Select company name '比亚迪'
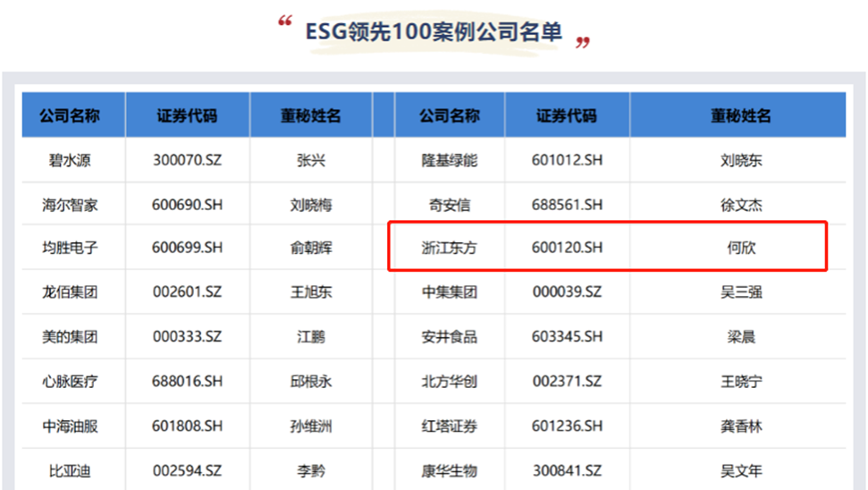Viewport: 868px width, 490px height. pos(70,471)
